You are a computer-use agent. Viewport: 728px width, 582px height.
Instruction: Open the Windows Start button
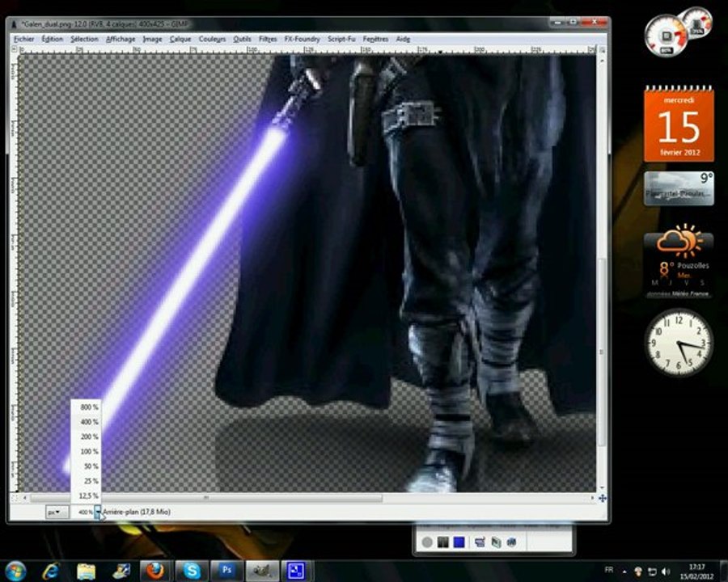click(x=16, y=571)
